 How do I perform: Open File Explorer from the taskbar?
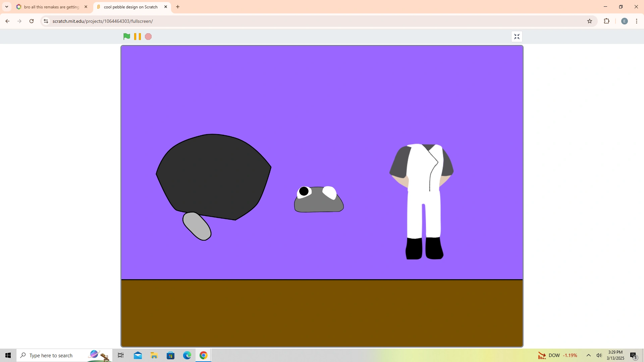(154, 355)
